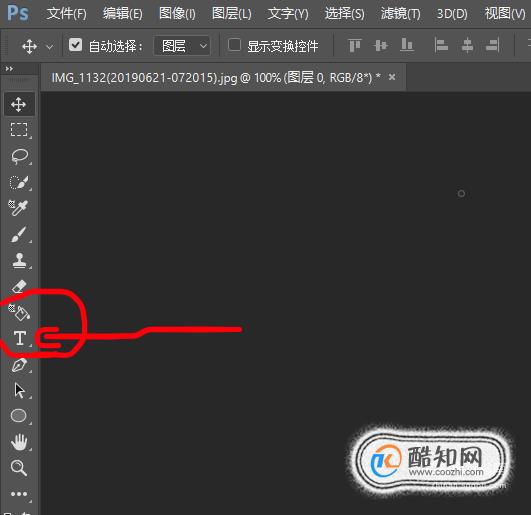Open the 文件(F) menu
The image size is (531, 515).
tap(66, 14)
